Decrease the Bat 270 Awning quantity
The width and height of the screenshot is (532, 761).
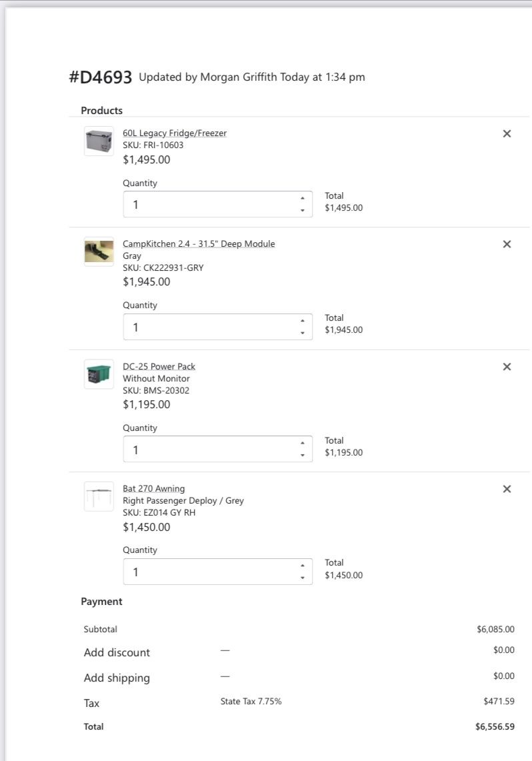click(302, 578)
